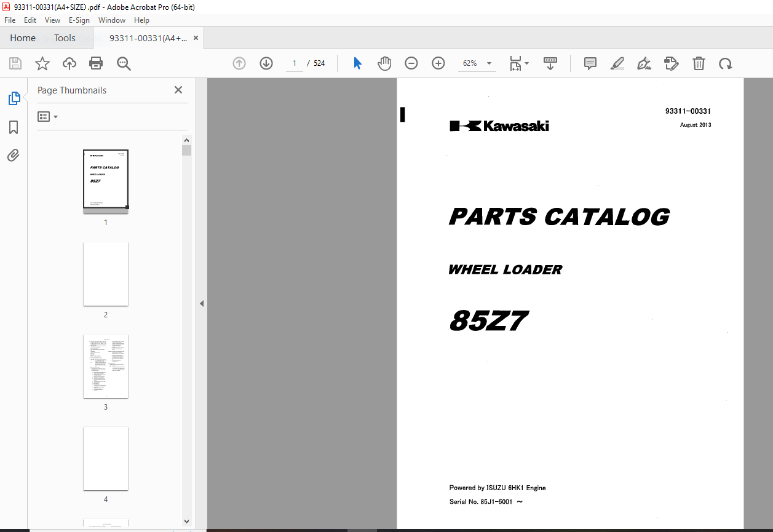This screenshot has height=532, width=773.
Task: Click the document number 93311-00331 on page
Action: pyautogui.click(x=688, y=111)
